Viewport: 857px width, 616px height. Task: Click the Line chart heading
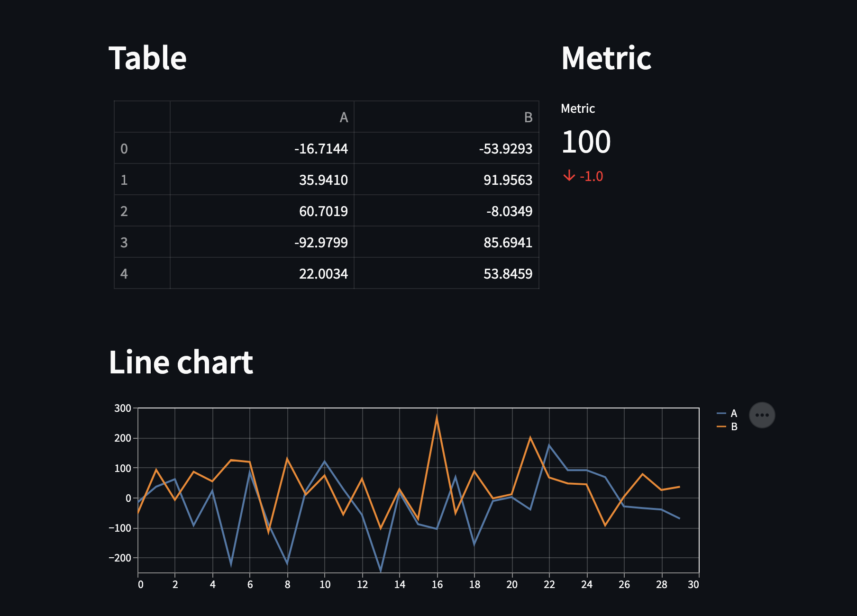181,362
